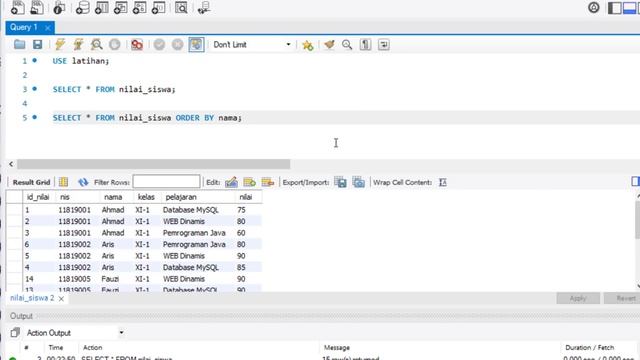Sort by the pelajaran column header

[181, 197]
